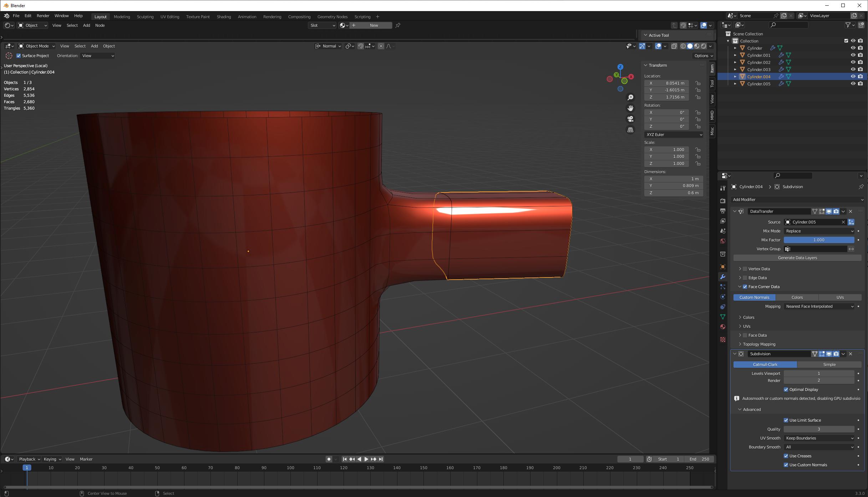Click Catmull-Clark subdivision button
The width and height of the screenshot is (868, 497).
click(765, 364)
